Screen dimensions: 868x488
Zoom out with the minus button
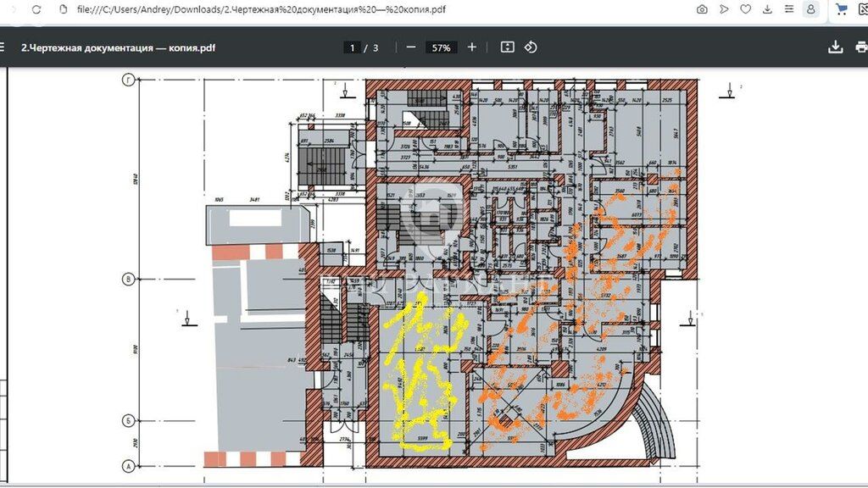(x=411, y=47)
